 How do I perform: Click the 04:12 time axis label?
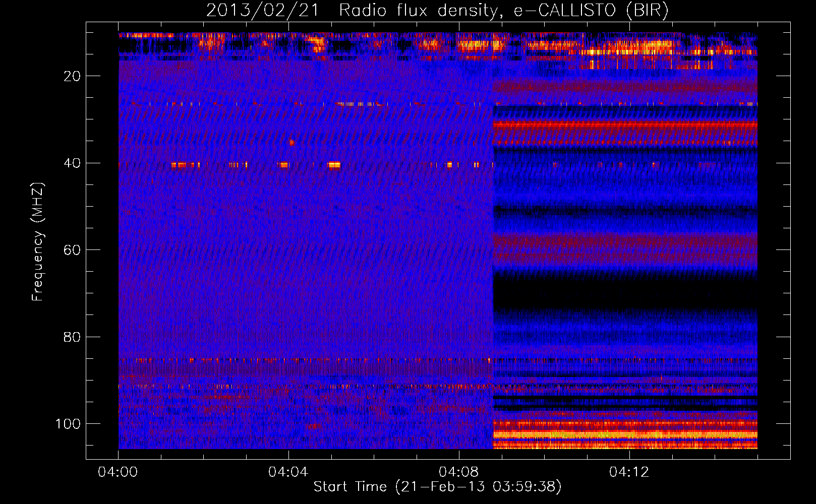pos(629,472)
